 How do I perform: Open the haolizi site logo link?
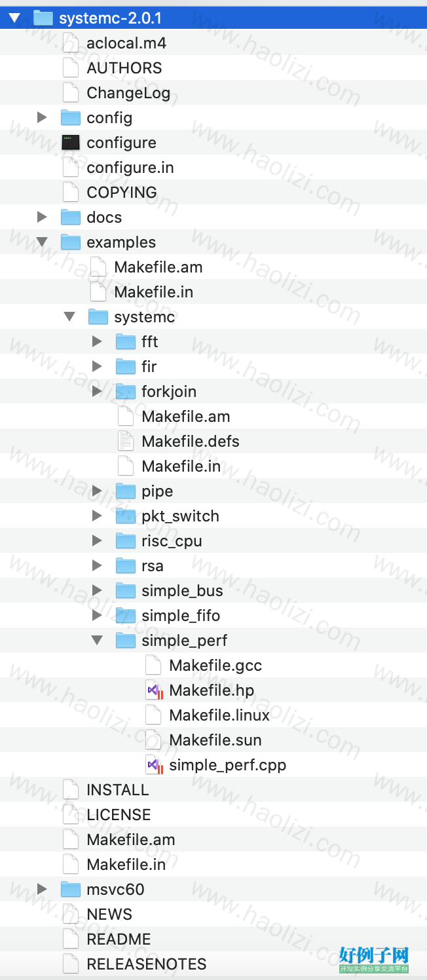tap(374, 960)
